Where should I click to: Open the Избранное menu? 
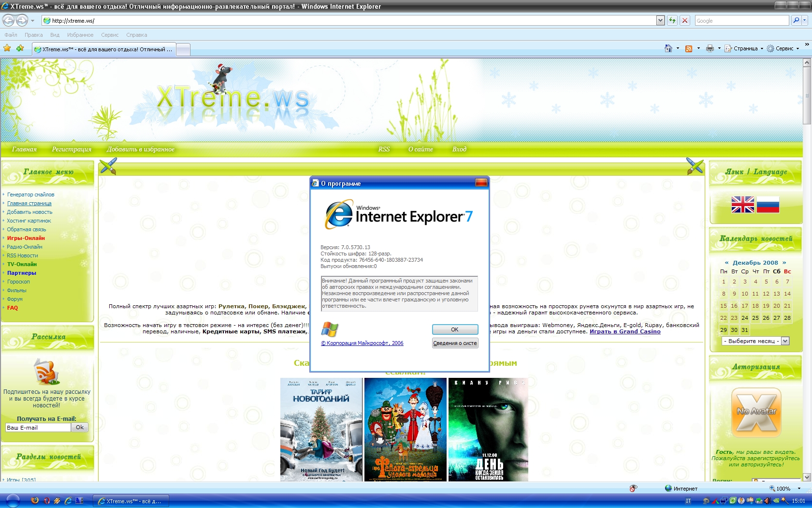pos(80,35)
